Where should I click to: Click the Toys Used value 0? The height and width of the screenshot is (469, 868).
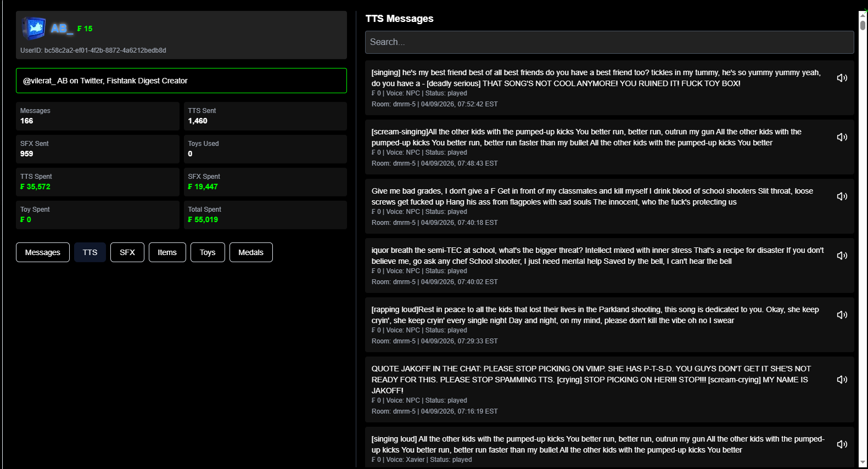tap(190, 154)
